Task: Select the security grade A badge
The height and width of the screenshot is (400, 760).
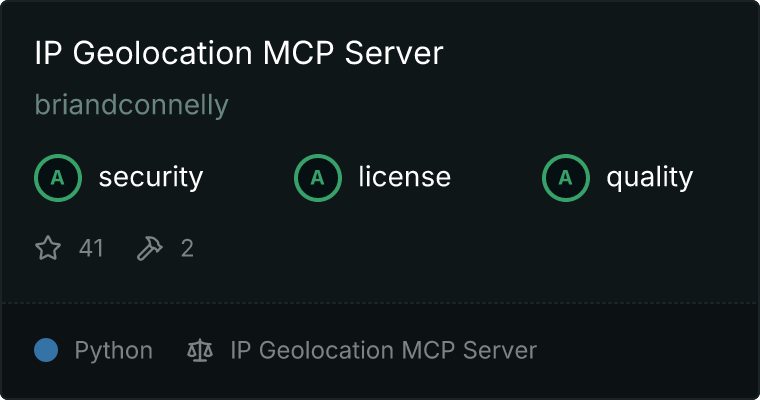Action: click(x=58, y=178)
